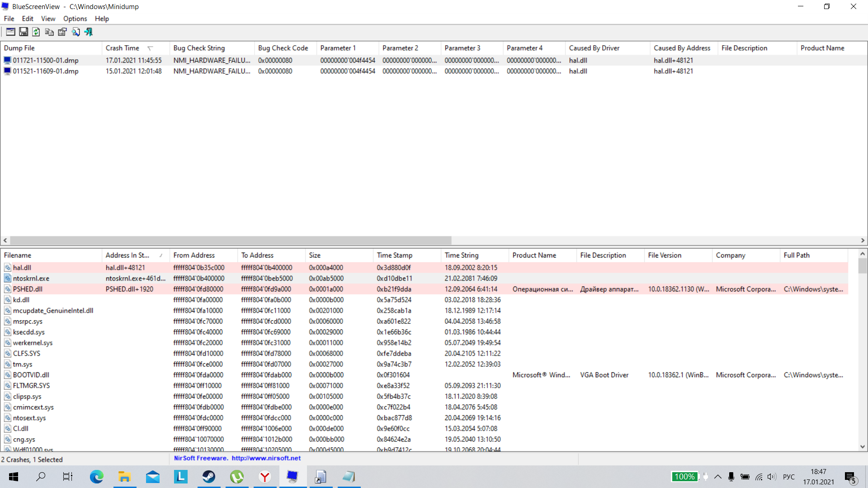Sort by Bug Check String column
Viewport: 868px width, 488px height.
[x=212, y=48]
